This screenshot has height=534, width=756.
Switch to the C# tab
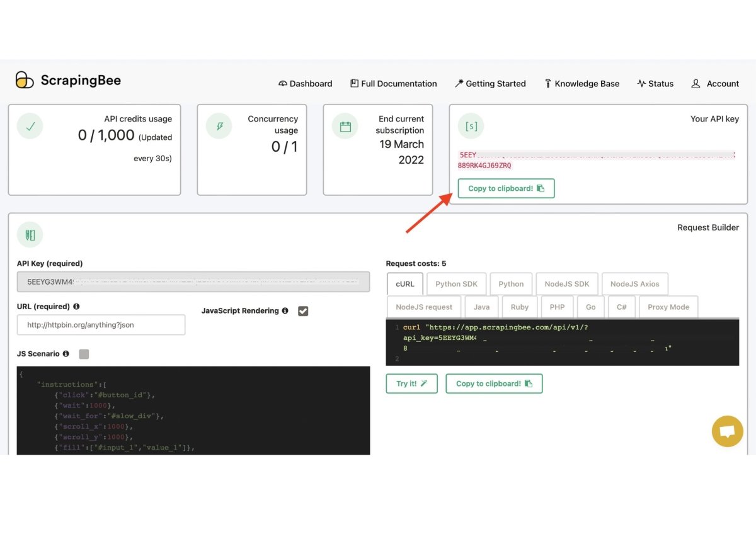tap(621, 307)
